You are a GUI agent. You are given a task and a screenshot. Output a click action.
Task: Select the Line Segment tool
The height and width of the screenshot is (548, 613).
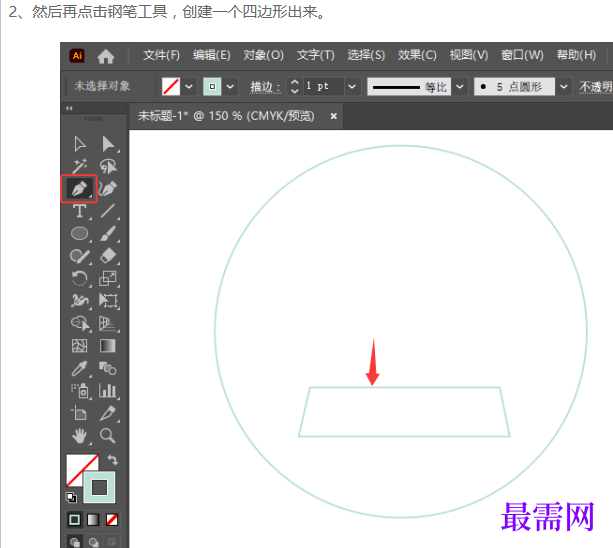coord(108,211)
